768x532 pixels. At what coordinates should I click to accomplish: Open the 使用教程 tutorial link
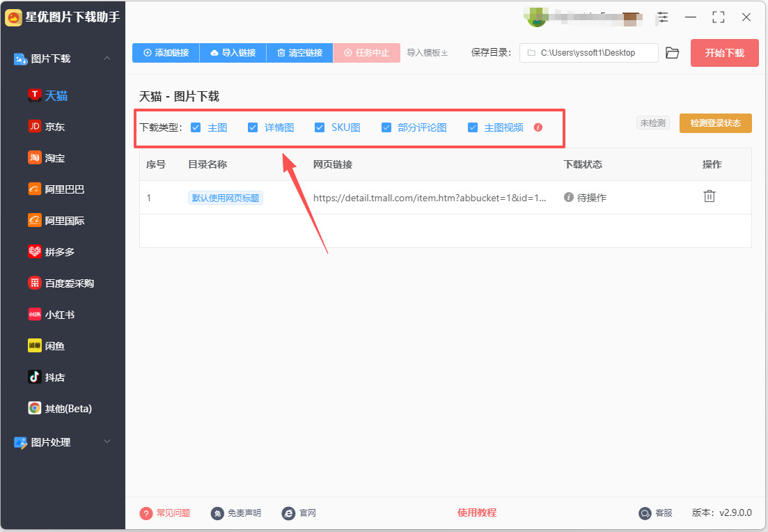[476, 513]
